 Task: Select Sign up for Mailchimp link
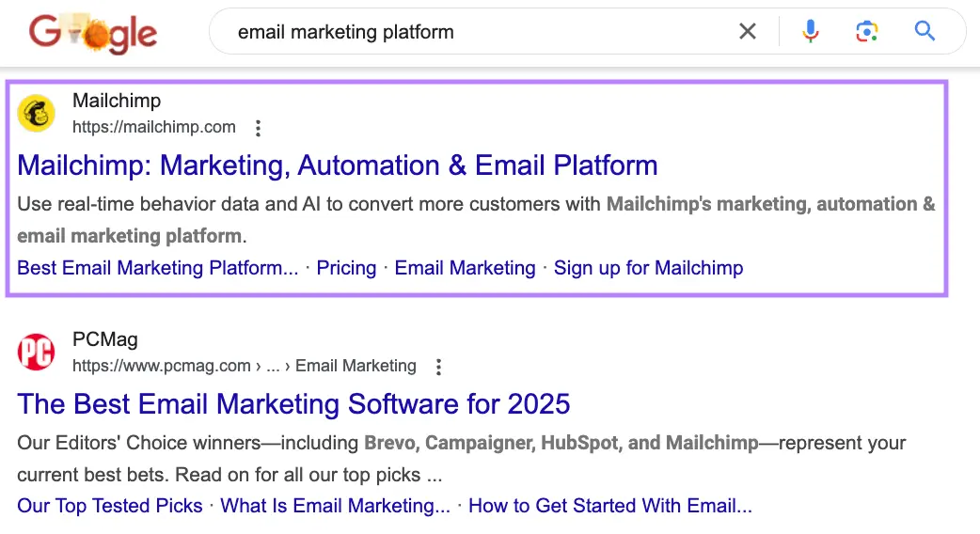648,268
